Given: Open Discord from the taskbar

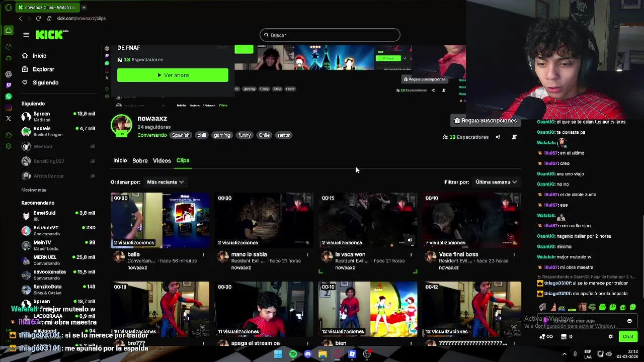Looking at the screenshot, I should [308, 354].
